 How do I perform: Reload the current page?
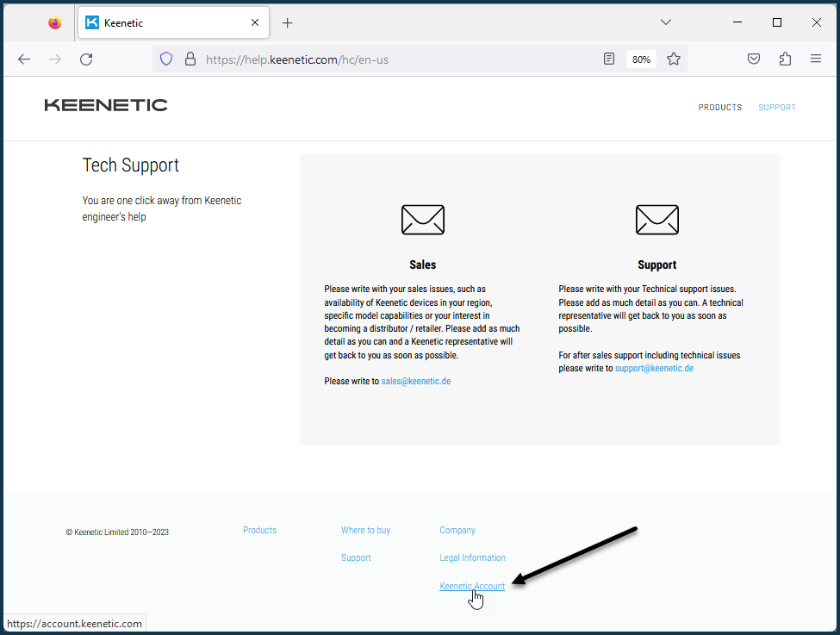tap(85, 59)
